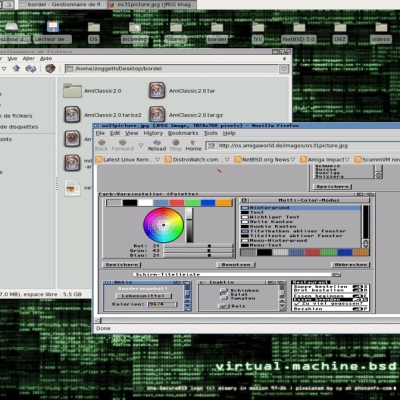Open the Aide menu in file manager
The height and width of the screenshot is (400, 400).
point(46,58)
